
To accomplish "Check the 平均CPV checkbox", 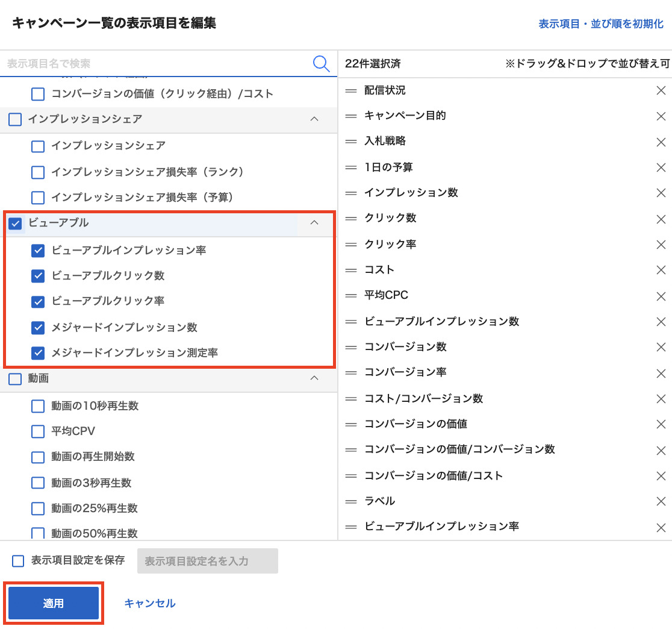I will tap(38, 431).
